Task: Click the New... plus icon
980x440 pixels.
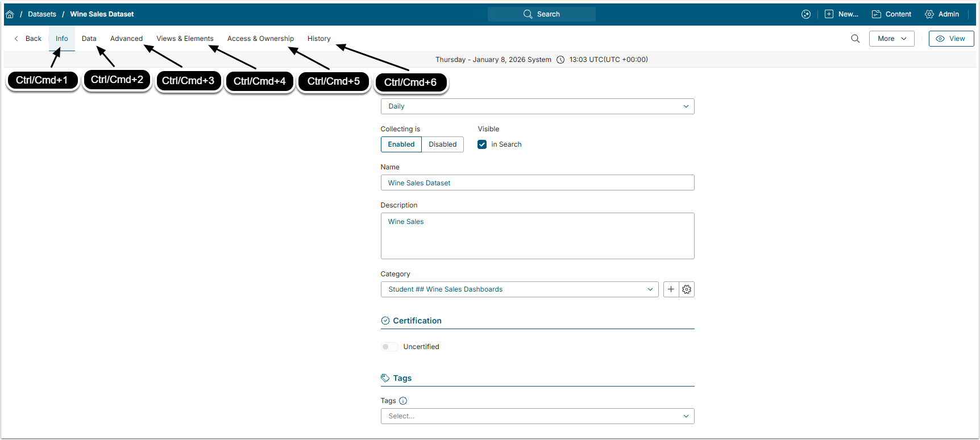Action: (829, 14)
